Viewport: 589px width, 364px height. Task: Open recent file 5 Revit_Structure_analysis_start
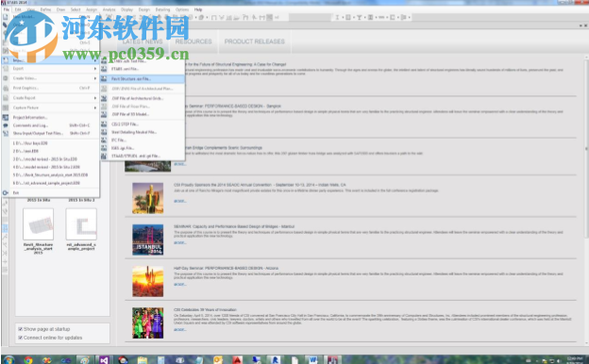click(50, 174)
